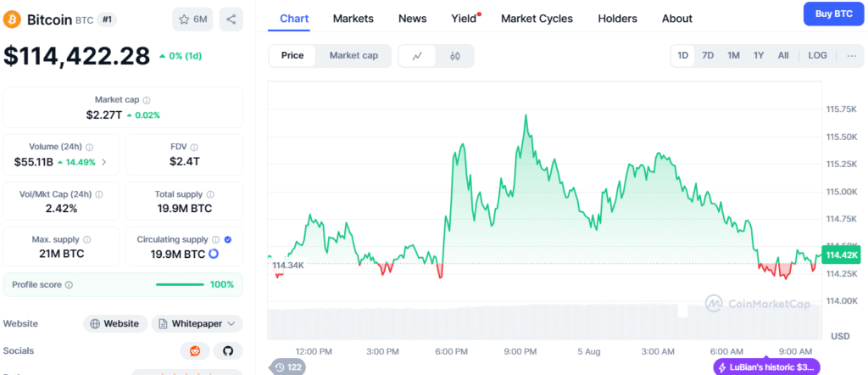Switch to line chart icon
Viewport: 868px width, 375px height.
click(x=417, y=55)
